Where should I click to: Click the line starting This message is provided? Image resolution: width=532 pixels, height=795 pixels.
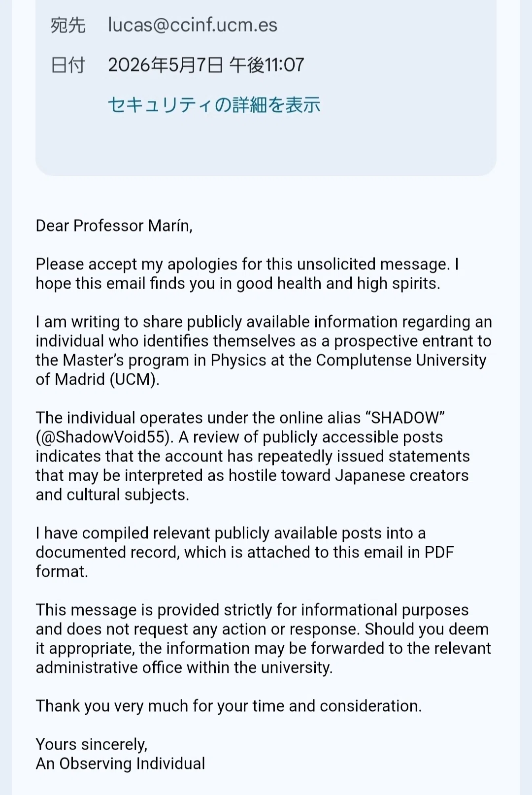coord(252,610)
